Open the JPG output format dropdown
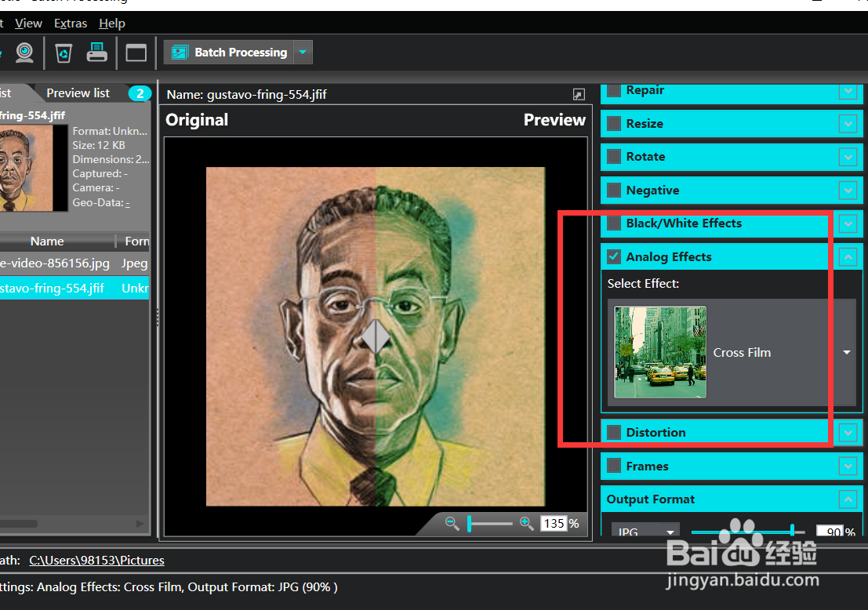The width and height of the screenshot is (868, 610). (x=645, y=532)
